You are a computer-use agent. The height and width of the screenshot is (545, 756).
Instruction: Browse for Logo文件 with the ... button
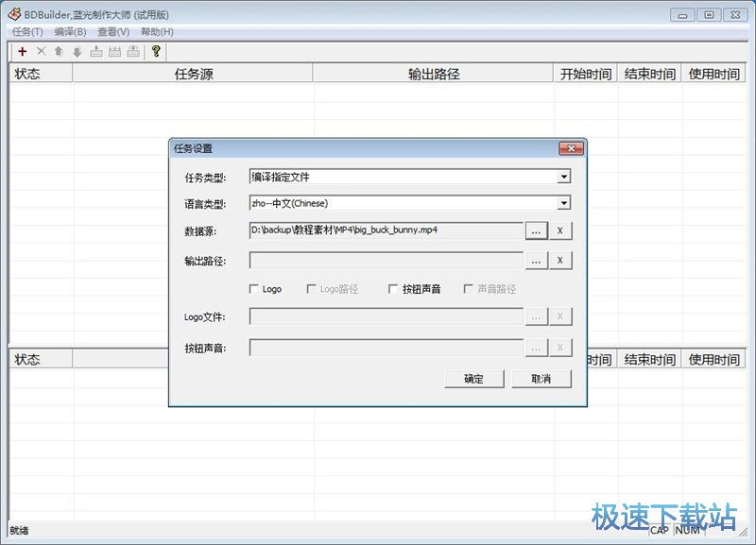(536, 316)
